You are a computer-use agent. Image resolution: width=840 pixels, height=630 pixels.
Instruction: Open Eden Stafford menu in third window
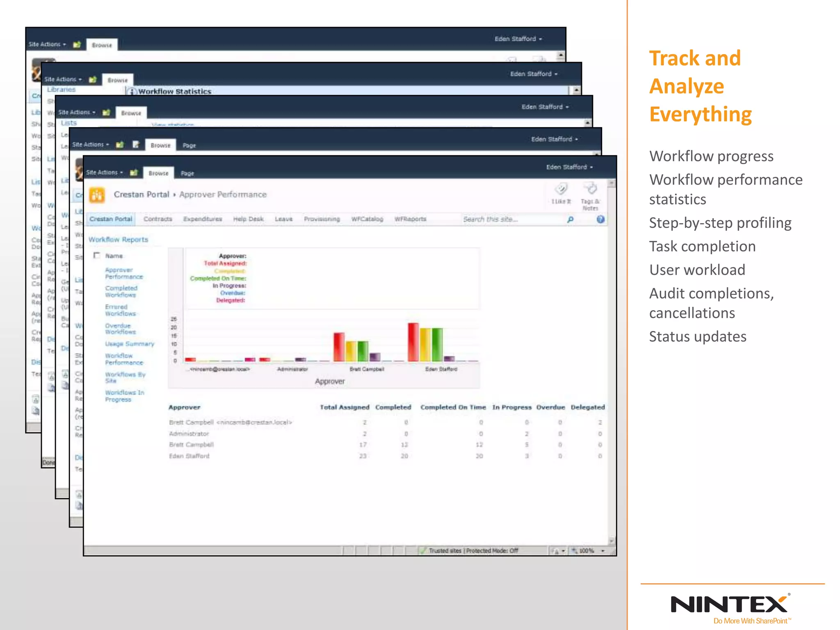(545, 107)
